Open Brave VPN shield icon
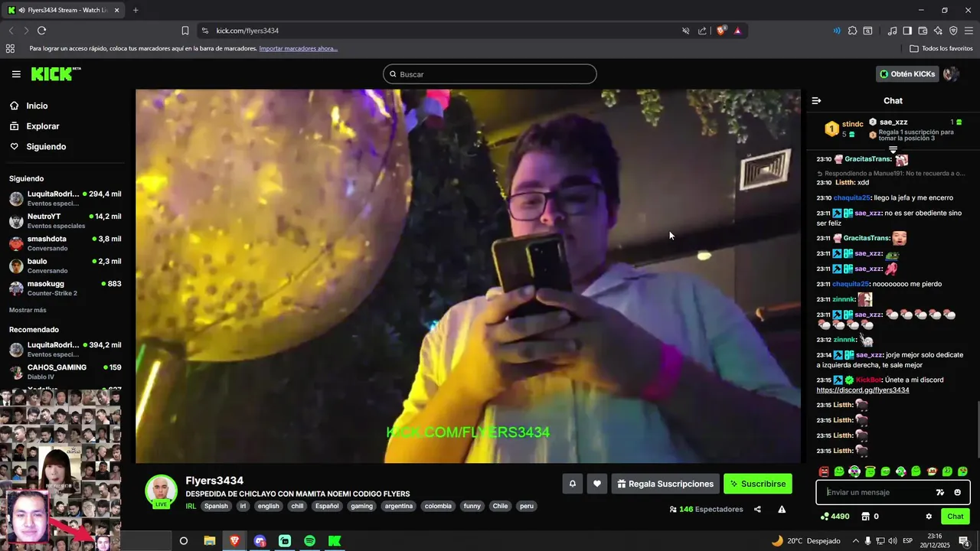 pyautogui.click(x=953, y=31)
